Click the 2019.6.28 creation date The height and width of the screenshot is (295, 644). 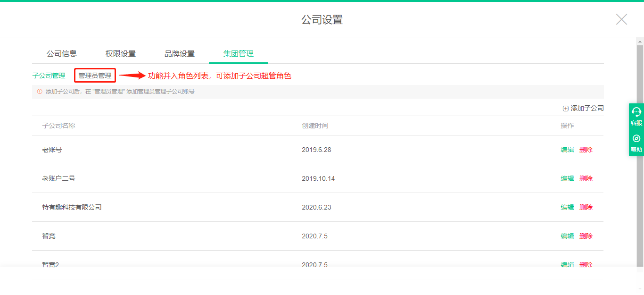(316, 150)
